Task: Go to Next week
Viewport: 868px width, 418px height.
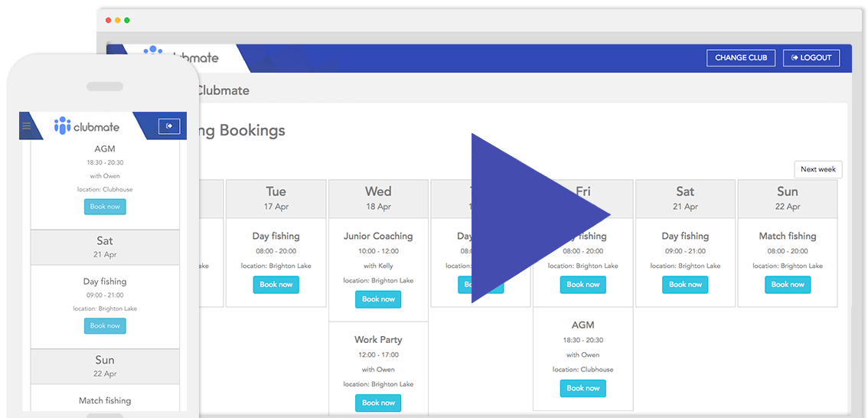Action: (x=817, y=169)
